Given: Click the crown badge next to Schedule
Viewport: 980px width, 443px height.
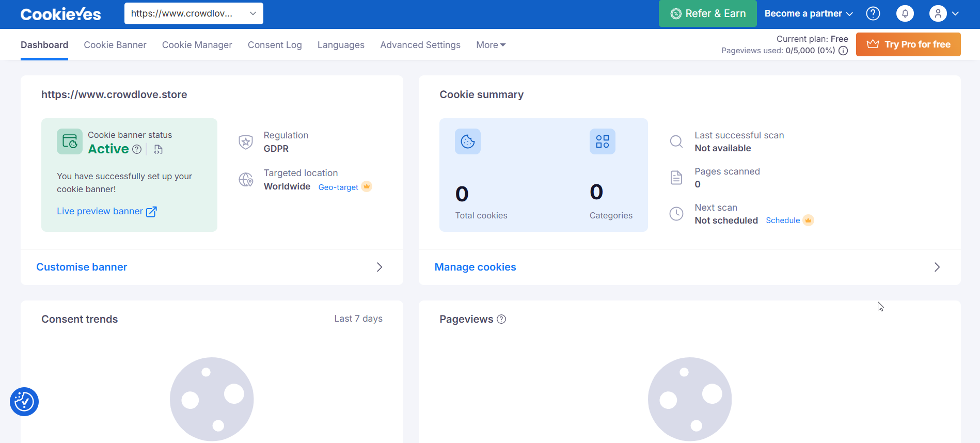Looking at the screenshot, I should [809, 220].
